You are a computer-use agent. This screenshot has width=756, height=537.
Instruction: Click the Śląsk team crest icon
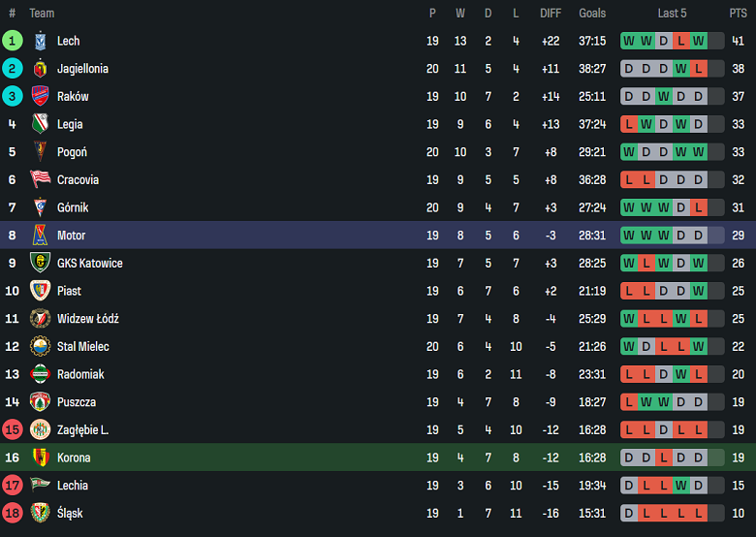40,513
